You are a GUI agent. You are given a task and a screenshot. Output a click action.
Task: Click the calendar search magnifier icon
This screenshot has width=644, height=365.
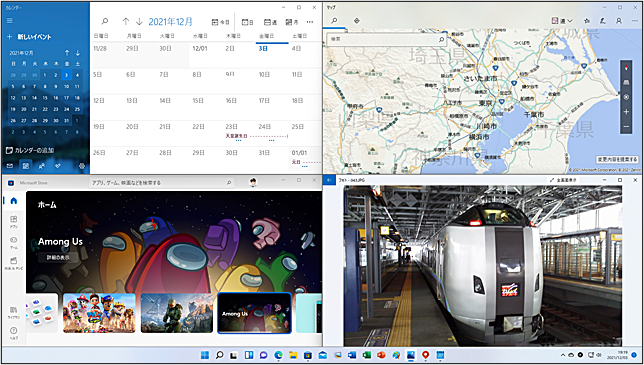click(105, 22)
